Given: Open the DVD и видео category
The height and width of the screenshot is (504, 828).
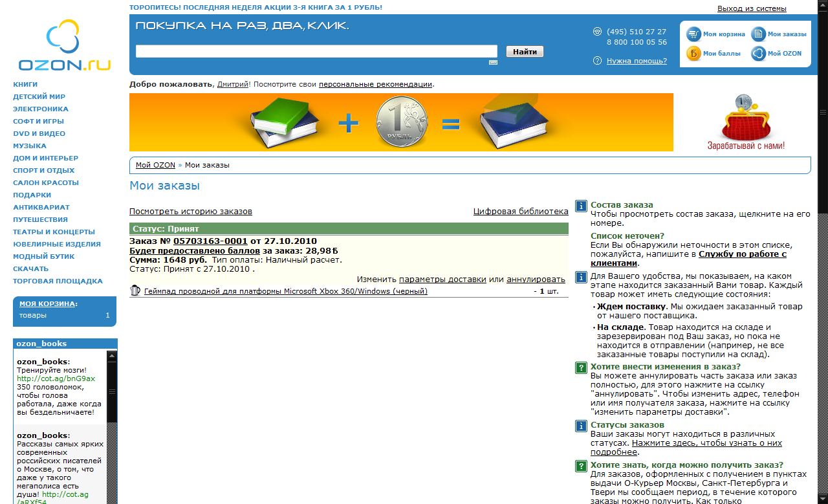Looking at the screenshot, I should click(x=39, y=133).
